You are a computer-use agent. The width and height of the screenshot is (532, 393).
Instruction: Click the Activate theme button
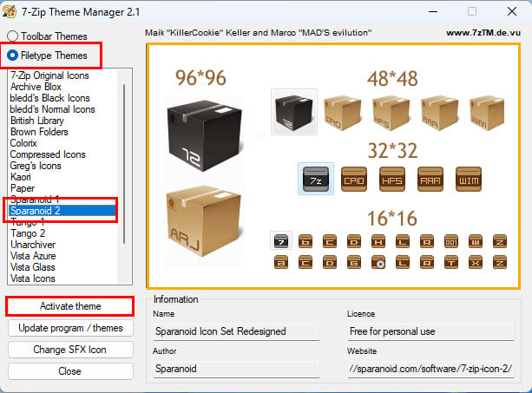[70, 306]
